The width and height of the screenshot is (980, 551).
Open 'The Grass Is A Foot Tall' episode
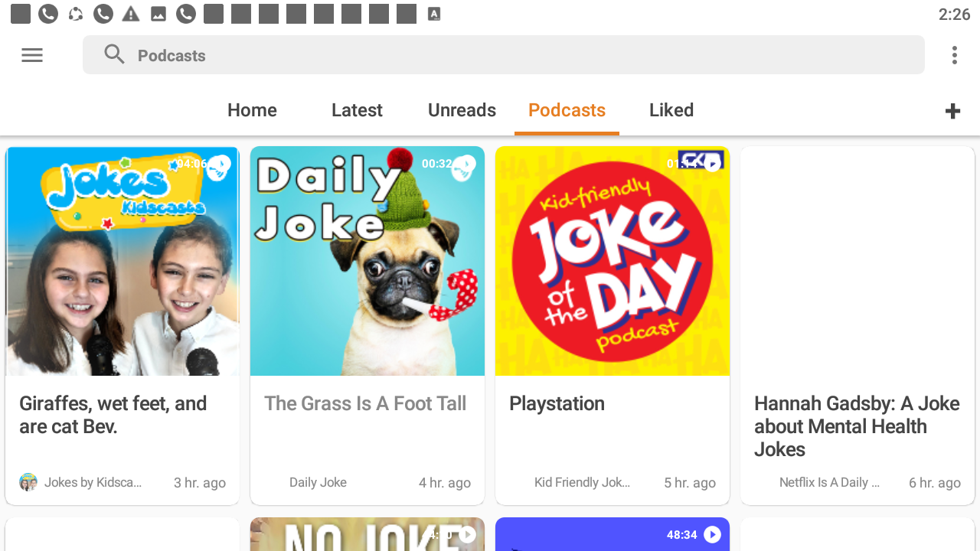(365, 403)
